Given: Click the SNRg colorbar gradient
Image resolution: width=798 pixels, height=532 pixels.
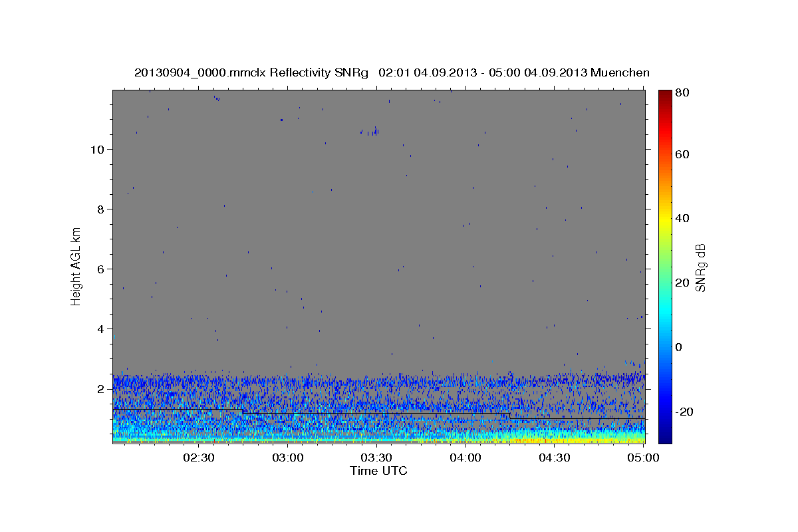Looking at the screenshot, I should 665,267.
